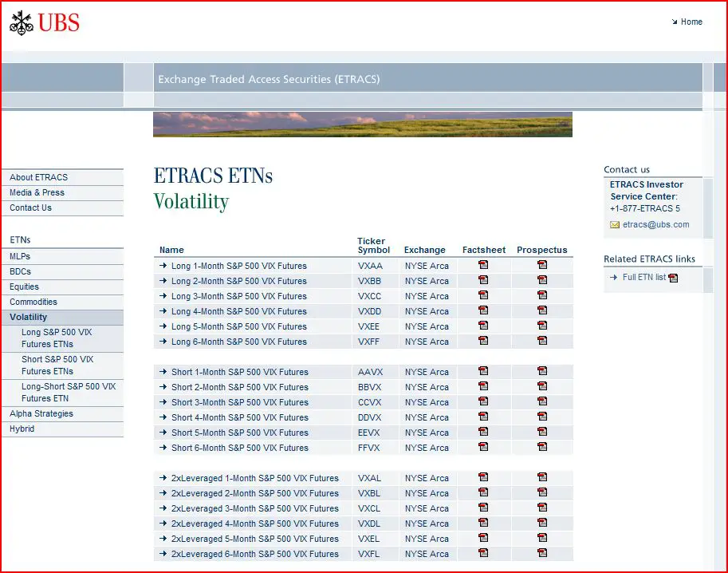Viewport: 728px width, 573px height.
Task: Open factsheet PDF for VXAL
Action: click(483, 477)
